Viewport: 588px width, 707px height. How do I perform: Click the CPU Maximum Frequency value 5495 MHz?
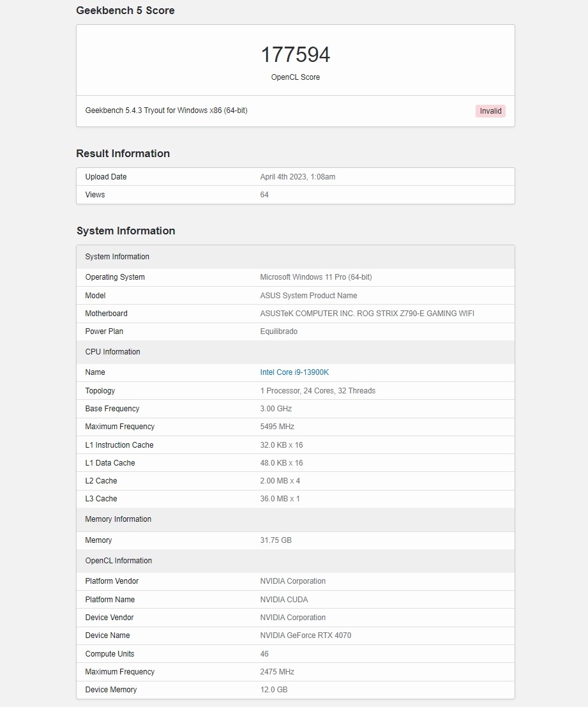point(277,427)
